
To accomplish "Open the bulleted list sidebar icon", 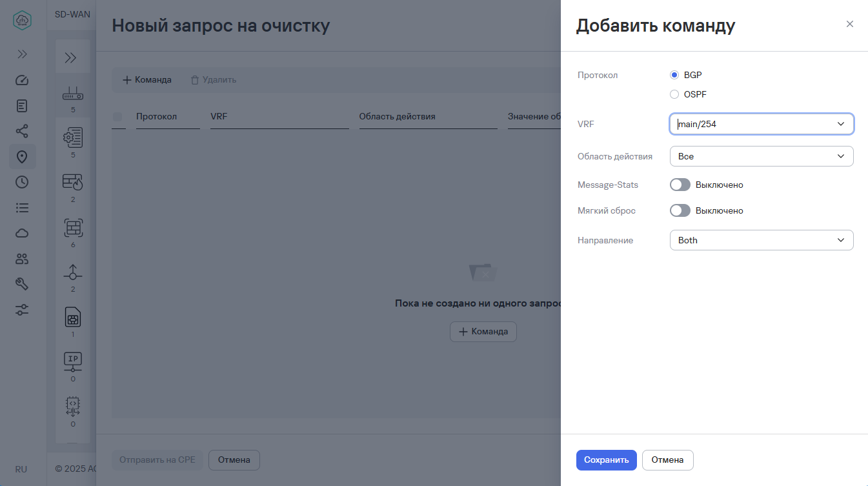I will [23, 208].
